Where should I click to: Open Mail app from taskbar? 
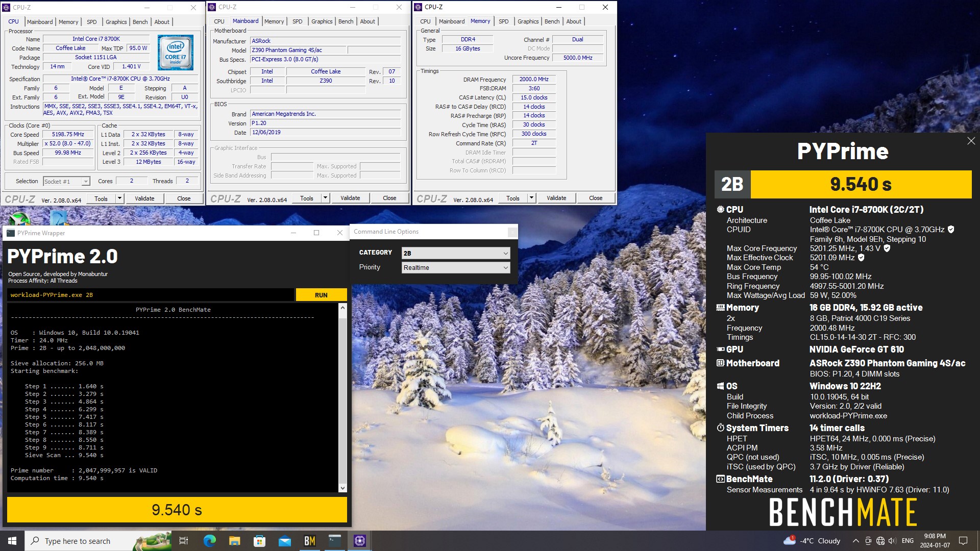[284, 541]
